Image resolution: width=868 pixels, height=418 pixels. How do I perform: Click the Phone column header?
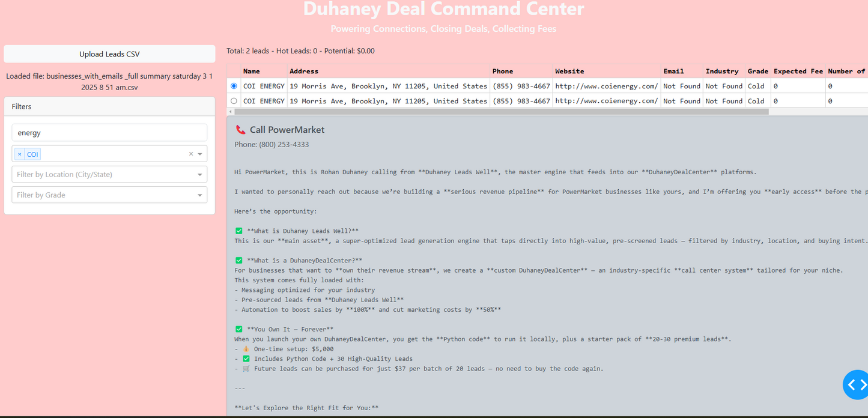[521, 71]
